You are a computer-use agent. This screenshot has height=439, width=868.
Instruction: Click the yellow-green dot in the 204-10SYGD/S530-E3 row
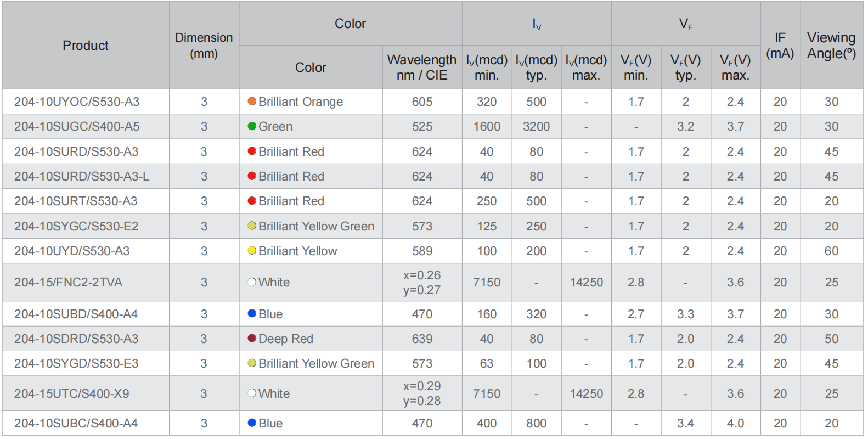(252, 363)
